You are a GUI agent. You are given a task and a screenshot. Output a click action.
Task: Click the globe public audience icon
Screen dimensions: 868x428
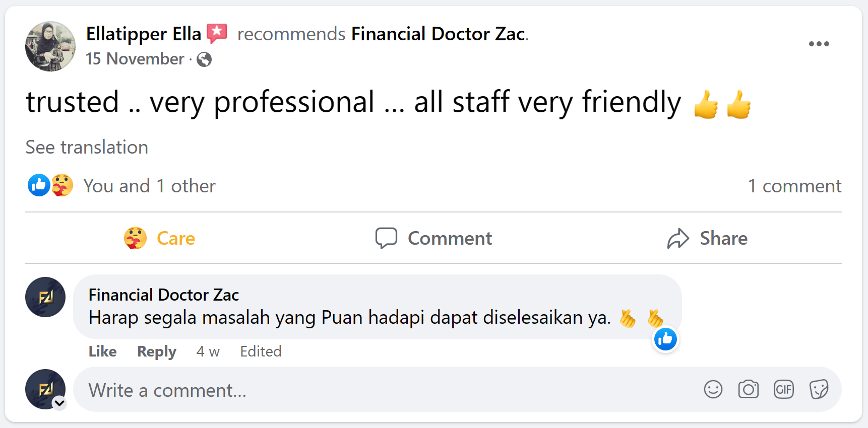click(x=204, y=59)
